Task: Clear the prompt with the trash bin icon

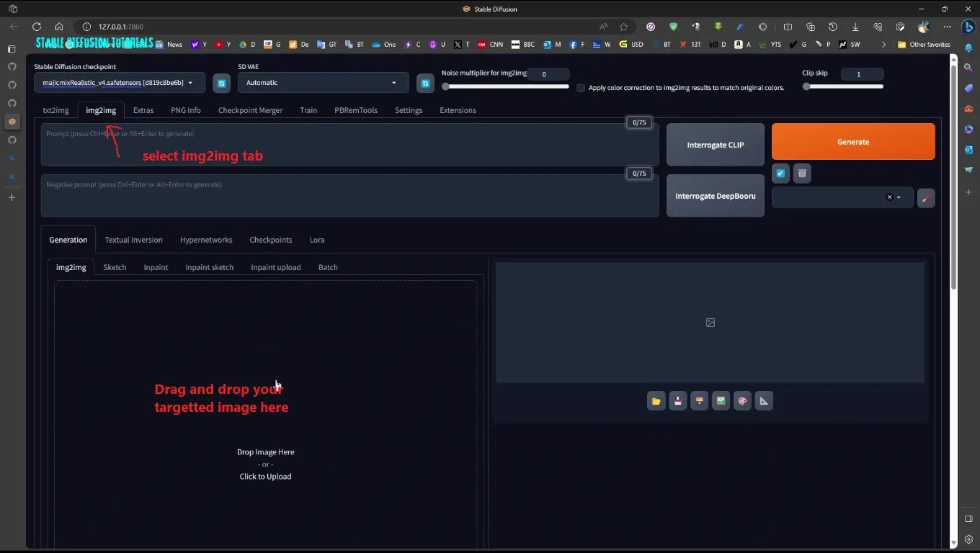Action: coord(802,174)
